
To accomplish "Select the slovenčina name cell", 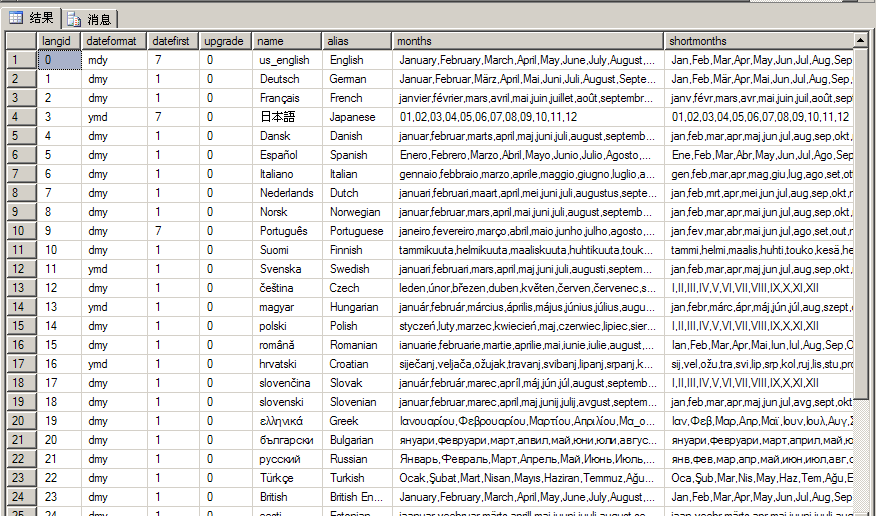I will (287, 383).
